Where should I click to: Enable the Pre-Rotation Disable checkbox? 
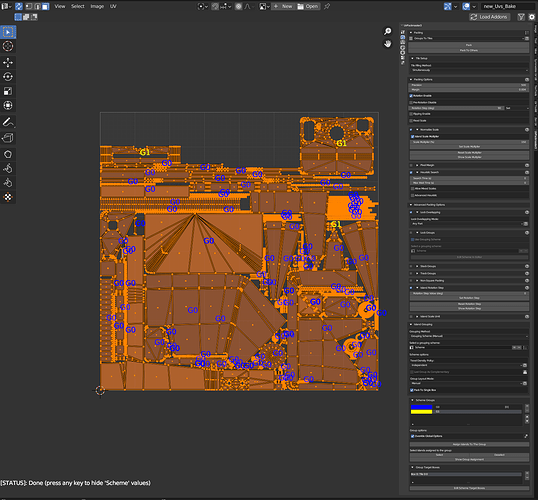[411, 102]
